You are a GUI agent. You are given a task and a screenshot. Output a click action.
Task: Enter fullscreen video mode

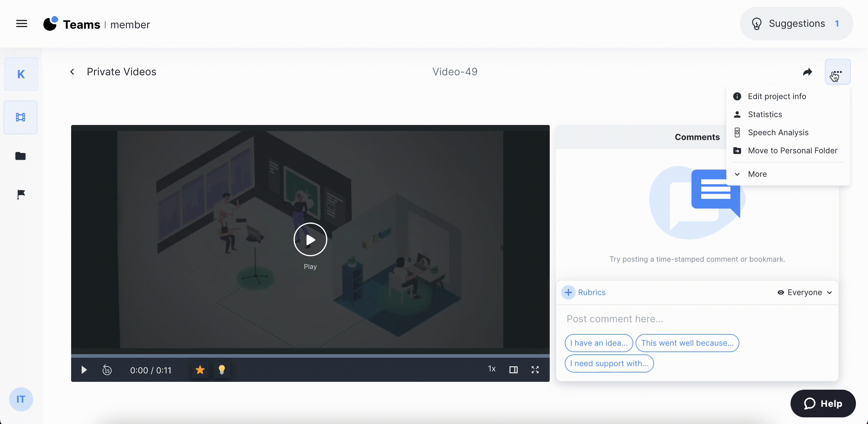click(535, 370)
